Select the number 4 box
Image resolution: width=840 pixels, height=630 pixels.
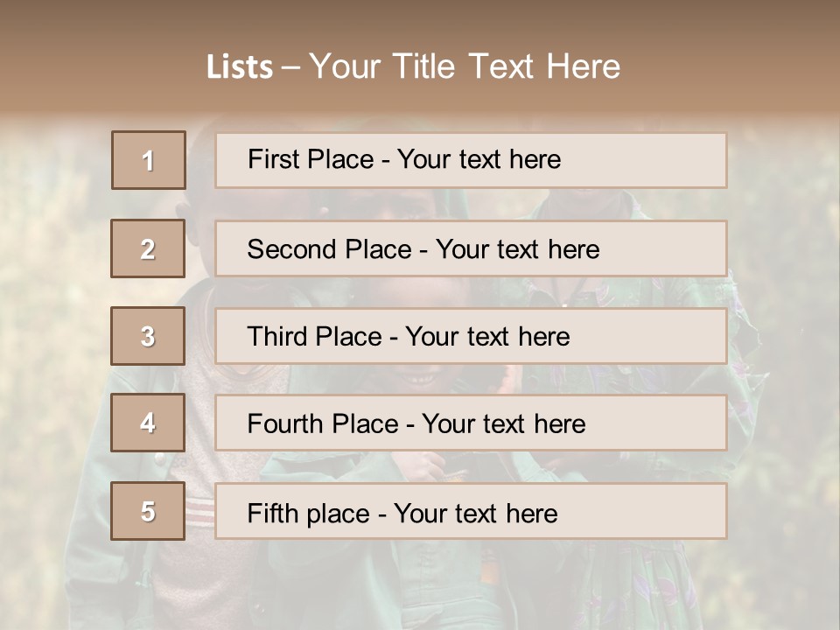point(148,423)
